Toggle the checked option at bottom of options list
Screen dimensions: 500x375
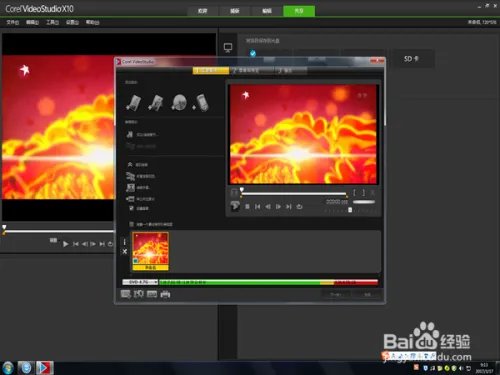coord(131,208)
